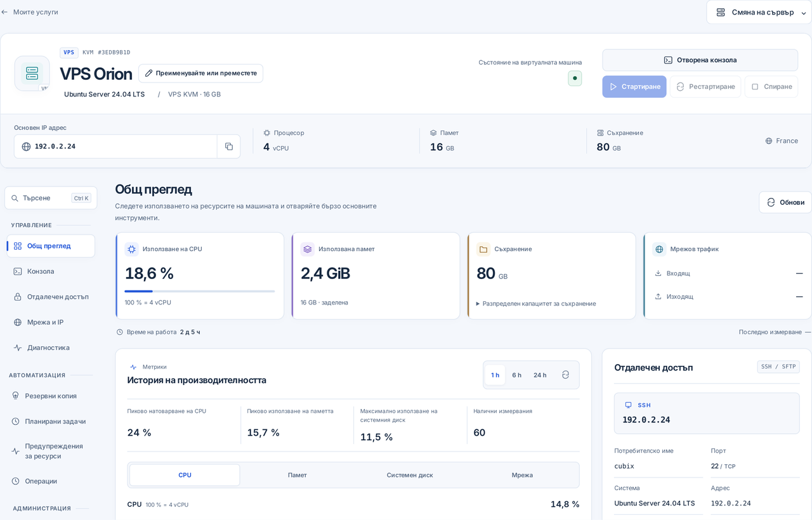Click the refresh icon in performance history
Image resolution: width=812 pixels, height=520 pixels.
pyautogui.click(x=565, y=375)
